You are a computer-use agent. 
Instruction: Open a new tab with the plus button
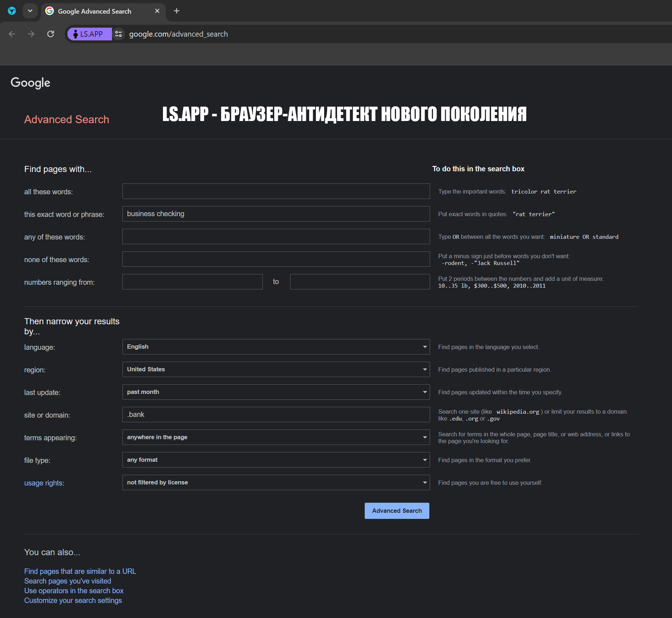[176, 11]
